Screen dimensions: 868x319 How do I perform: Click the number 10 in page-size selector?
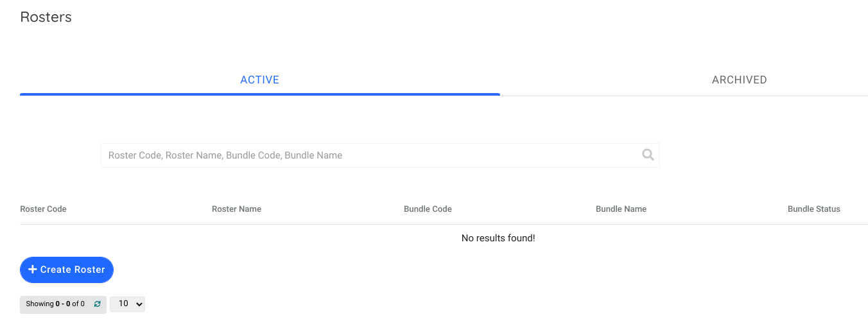[123, 304]
